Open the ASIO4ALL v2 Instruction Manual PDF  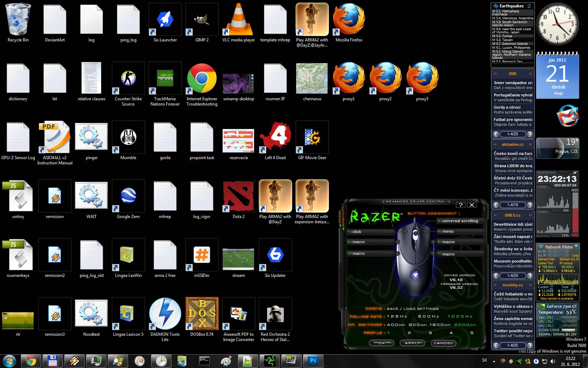click(55, 143)
